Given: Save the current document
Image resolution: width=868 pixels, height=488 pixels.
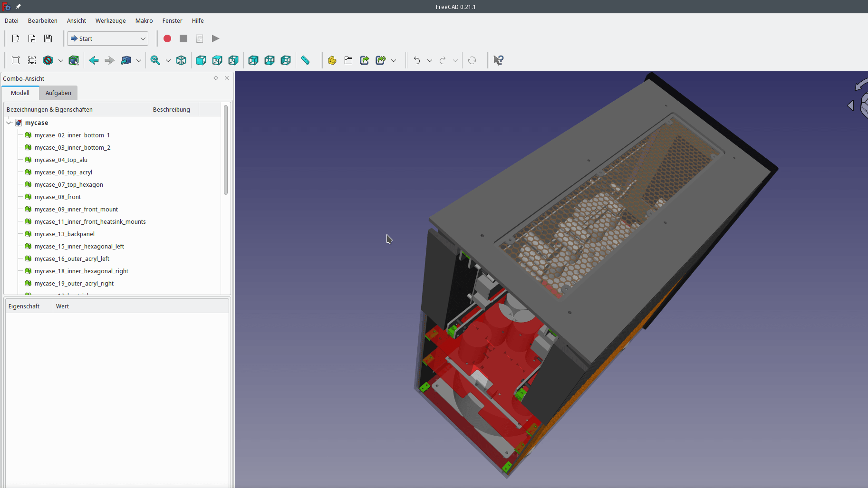Looking at the screenshot, I should click(48, 38).
